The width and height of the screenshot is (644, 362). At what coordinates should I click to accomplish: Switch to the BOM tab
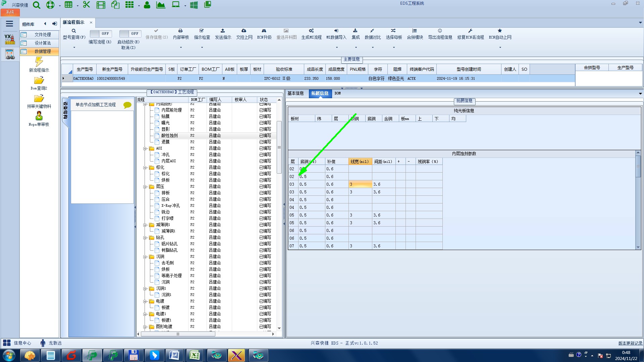pos(337,94)
